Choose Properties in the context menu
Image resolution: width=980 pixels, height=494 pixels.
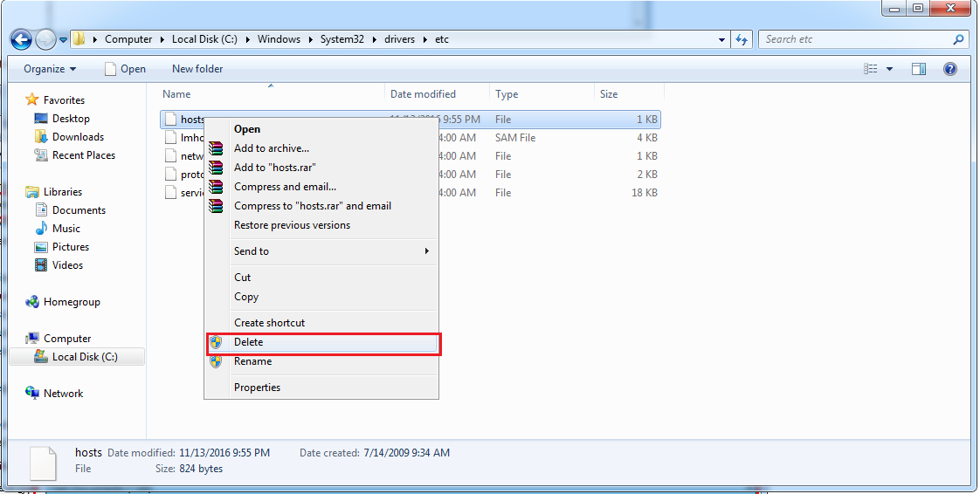point(257,388)
